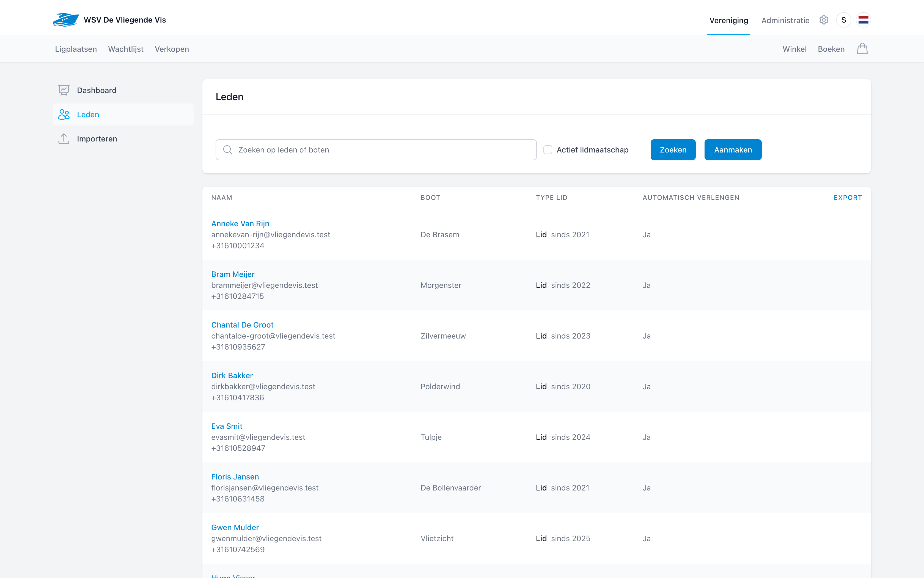
Task: Open member Bram Meijer
Action: click(233, 274)
